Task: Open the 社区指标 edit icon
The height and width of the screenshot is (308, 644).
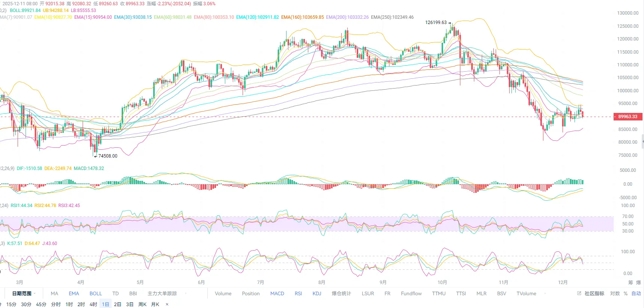Action: pyautogui.click(x=579, y=293)
